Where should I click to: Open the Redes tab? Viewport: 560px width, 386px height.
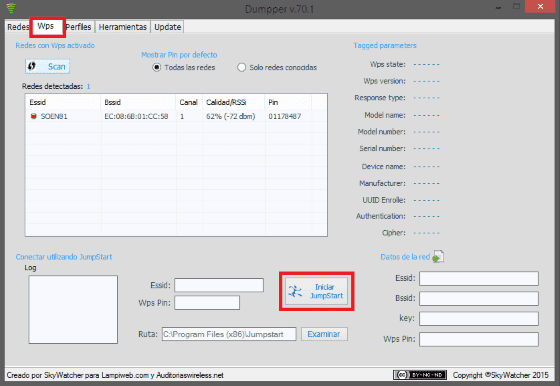point(18,27)
